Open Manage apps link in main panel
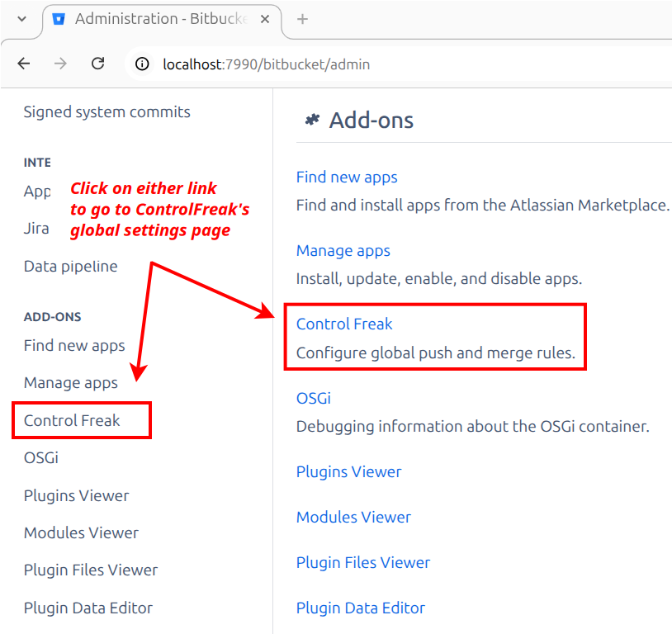Image resolution: width=672 pixels, height=634 pixels. point(343,250)
